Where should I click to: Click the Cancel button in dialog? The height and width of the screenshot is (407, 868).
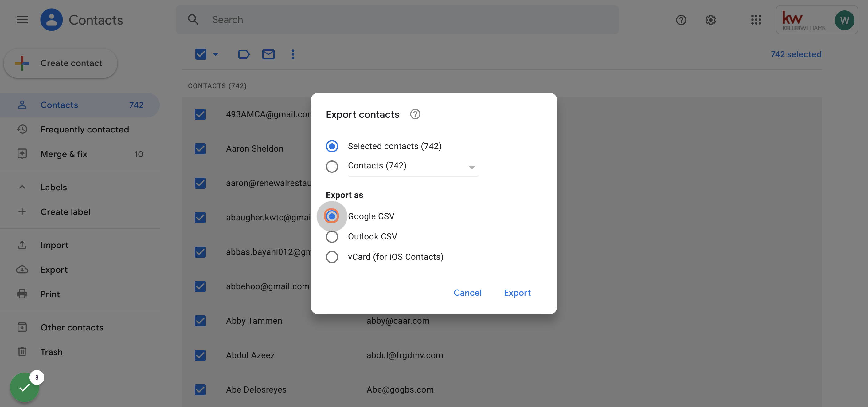pyautogui.click(x=467, y=293)
